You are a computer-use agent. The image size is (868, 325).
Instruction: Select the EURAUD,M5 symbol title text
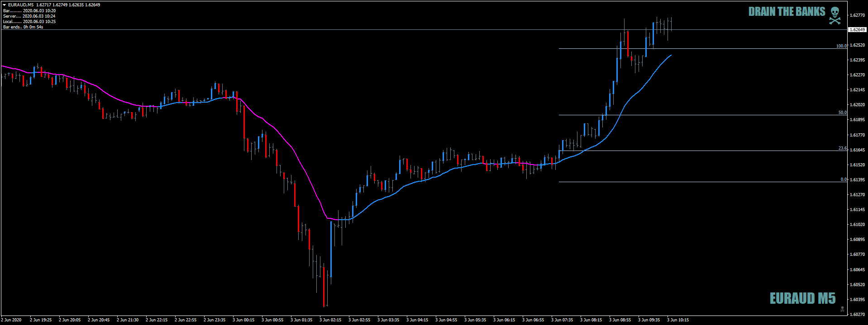coord(21,5)
